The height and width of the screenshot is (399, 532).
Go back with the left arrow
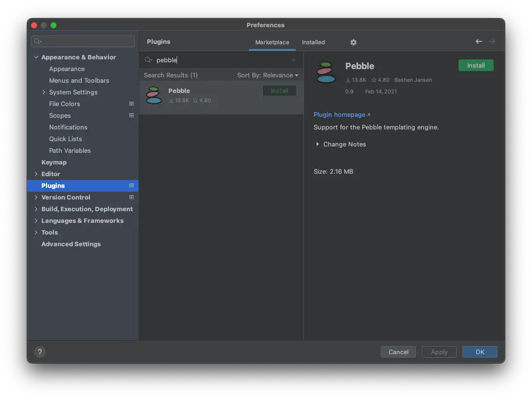[x=479, y=41]
